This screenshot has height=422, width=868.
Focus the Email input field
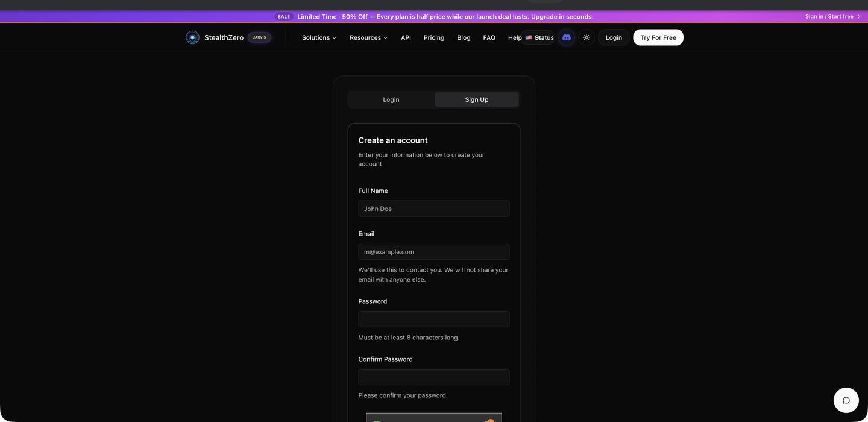coord(434,252)
